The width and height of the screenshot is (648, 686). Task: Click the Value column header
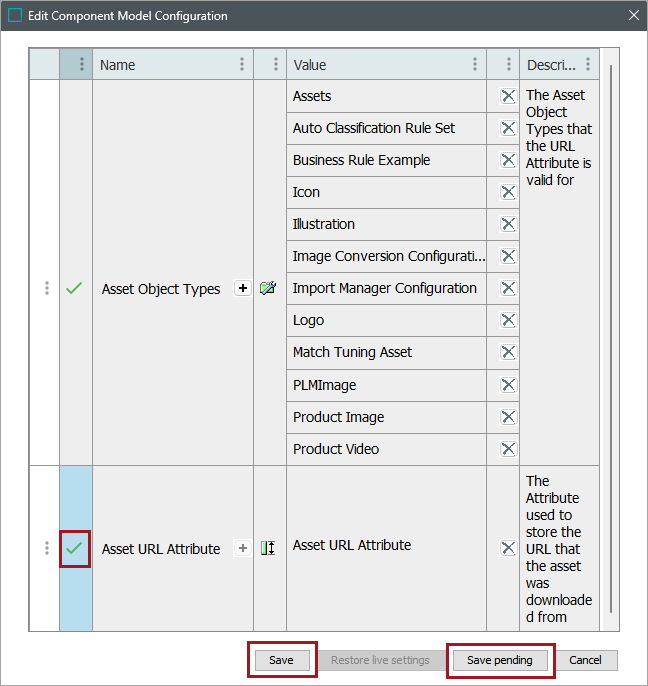point(386,64)
